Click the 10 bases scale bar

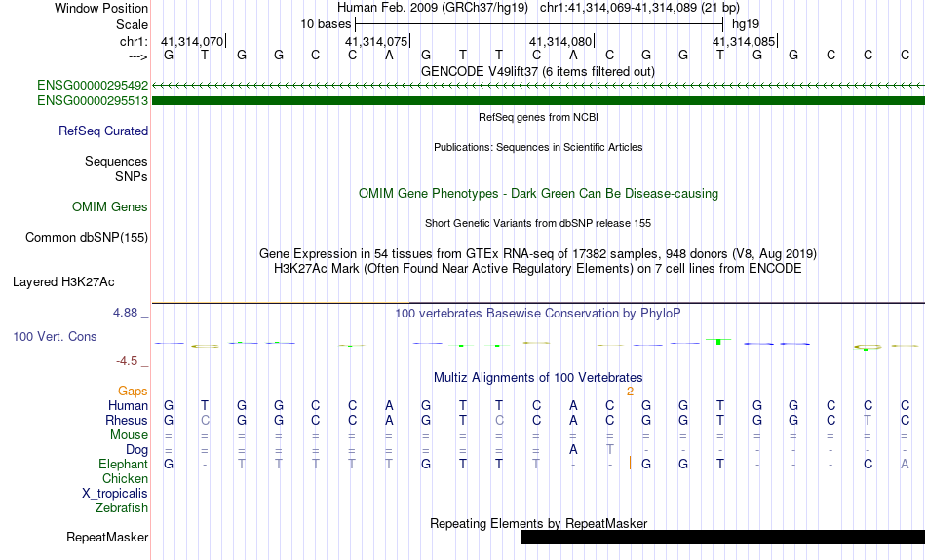click(x=539, y=24)
